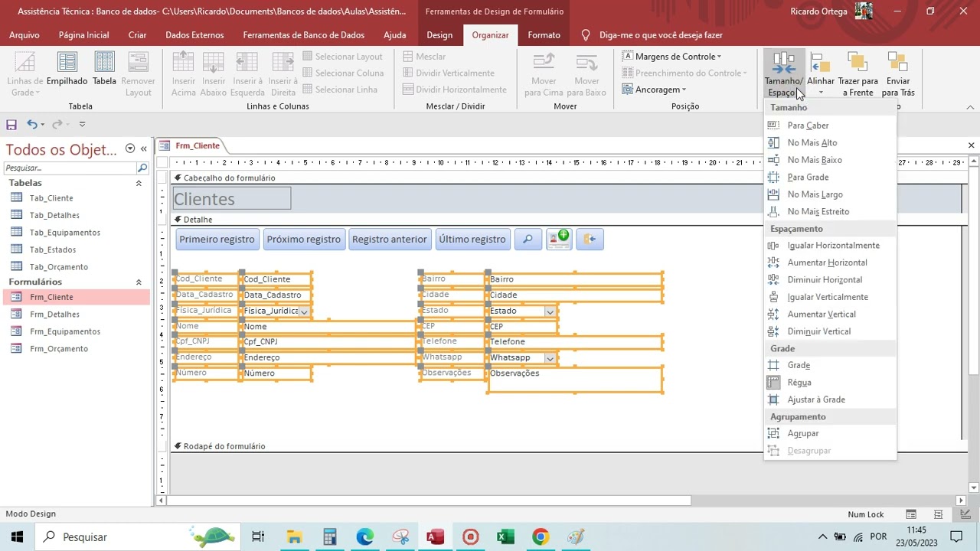
Task: Open the Criar ribbon tab
Action: click(x=137, y=35)
